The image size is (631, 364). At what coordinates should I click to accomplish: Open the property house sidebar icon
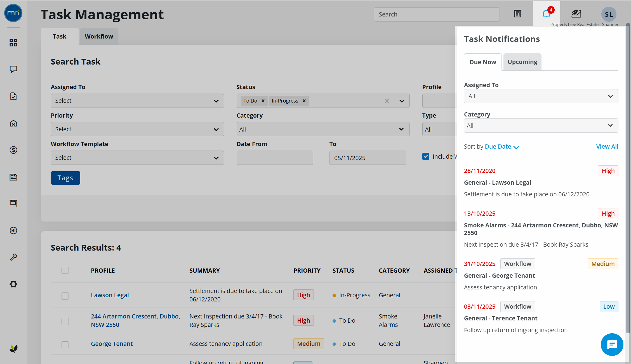click(13, 123)
